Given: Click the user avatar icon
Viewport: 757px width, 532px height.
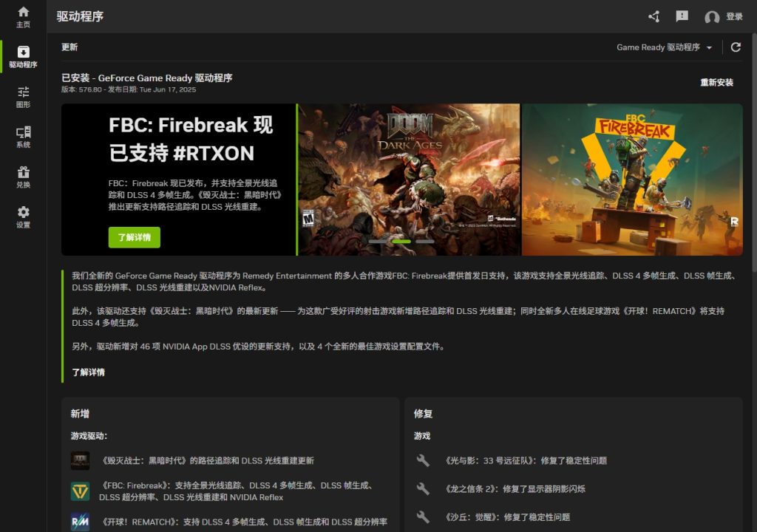Looking at the screenshot, I should click(x=712, y=18).
